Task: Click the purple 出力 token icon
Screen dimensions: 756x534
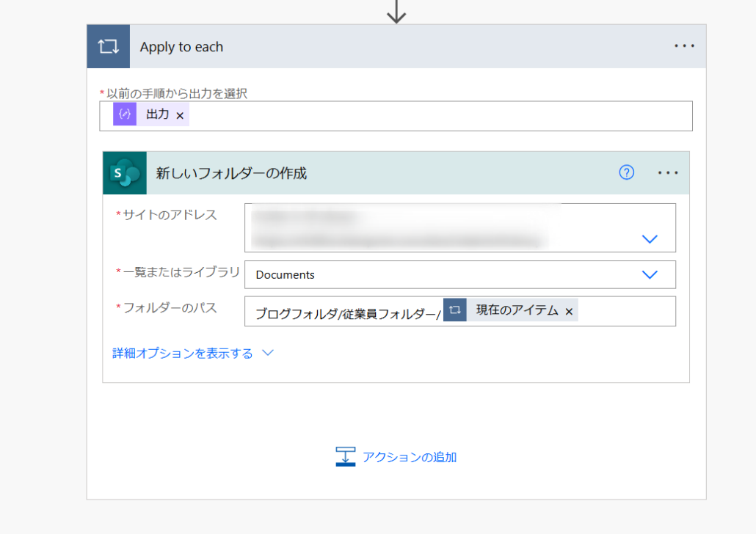Action: tap(125, 114)
